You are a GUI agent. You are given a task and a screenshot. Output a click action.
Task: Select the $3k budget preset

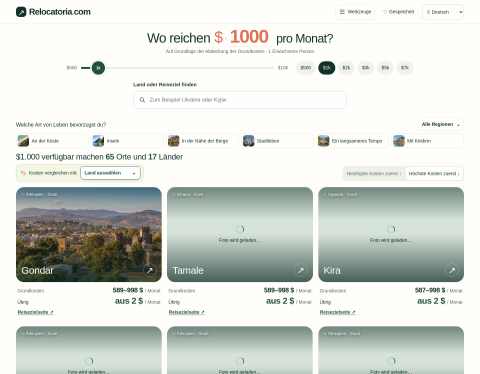(x=366, y=68)
